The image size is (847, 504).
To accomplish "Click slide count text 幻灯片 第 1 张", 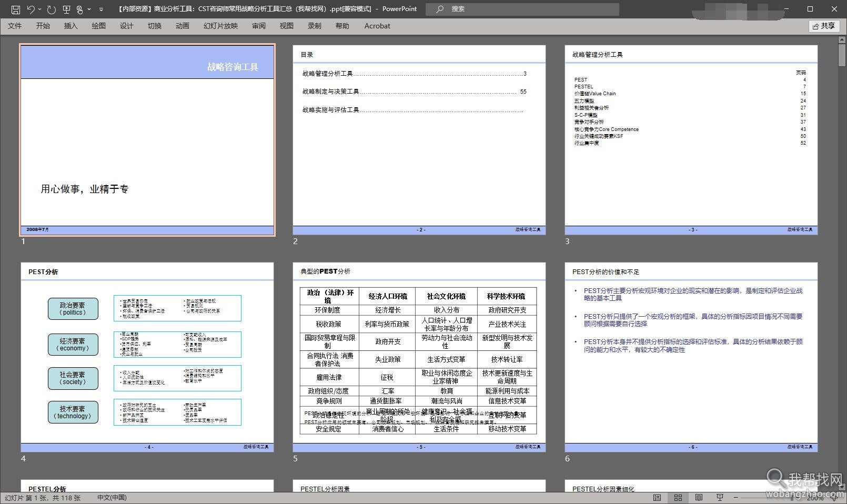I will coord(43,498).
